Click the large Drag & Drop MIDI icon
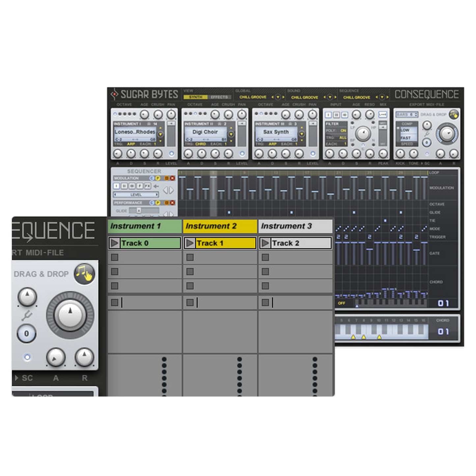476x476 pixels. coord(84,273)
